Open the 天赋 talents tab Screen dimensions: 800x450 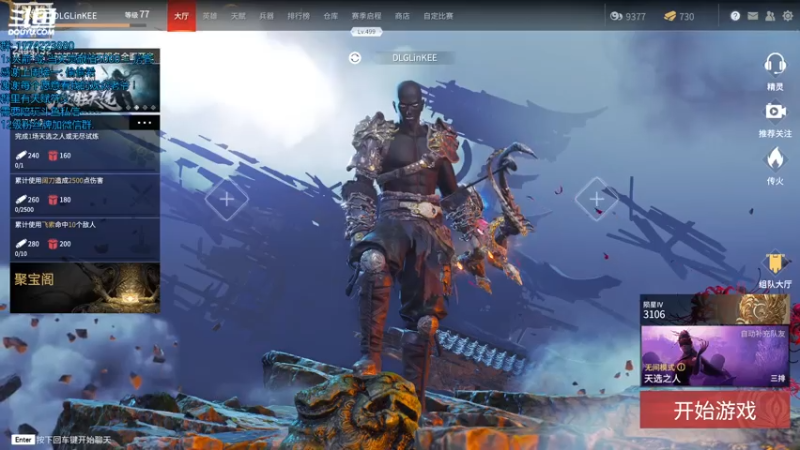point(238,16)
